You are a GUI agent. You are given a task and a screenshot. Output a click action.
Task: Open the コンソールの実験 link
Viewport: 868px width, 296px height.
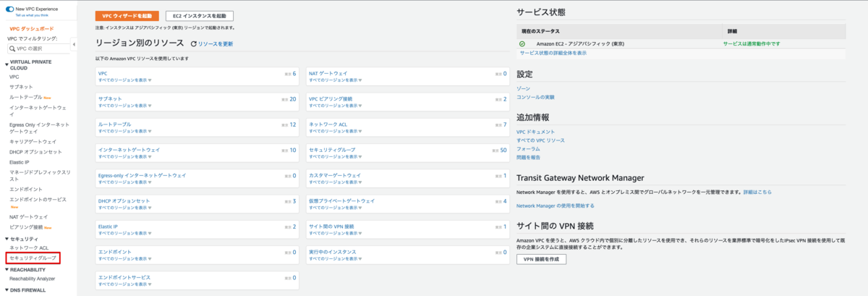click(x=535, y=97)
